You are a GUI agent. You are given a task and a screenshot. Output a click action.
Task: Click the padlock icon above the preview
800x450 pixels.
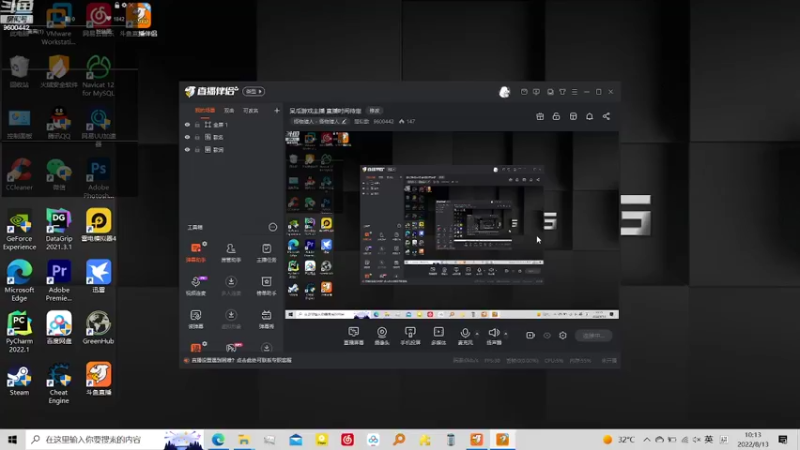tap(556, 116)
